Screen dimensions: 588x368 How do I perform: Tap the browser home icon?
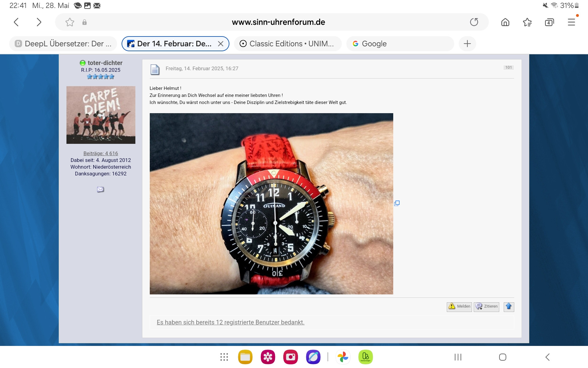click(x=505, y=22)
